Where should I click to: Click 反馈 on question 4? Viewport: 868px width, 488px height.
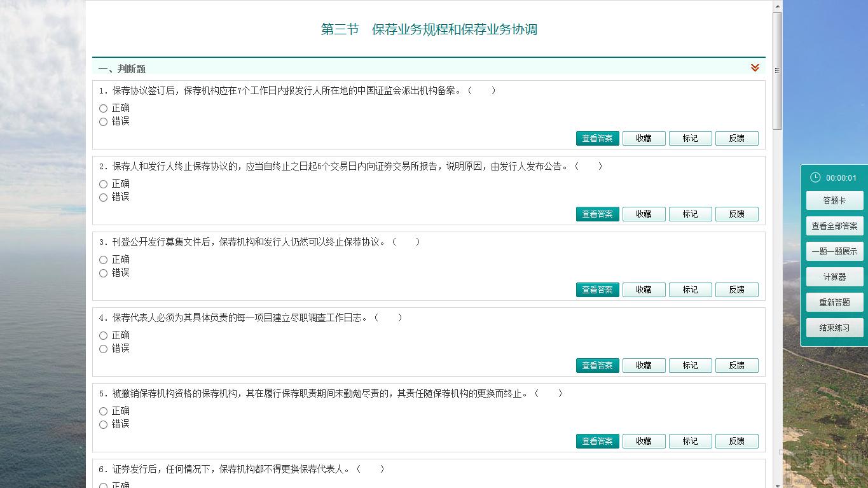coord(737,365)
